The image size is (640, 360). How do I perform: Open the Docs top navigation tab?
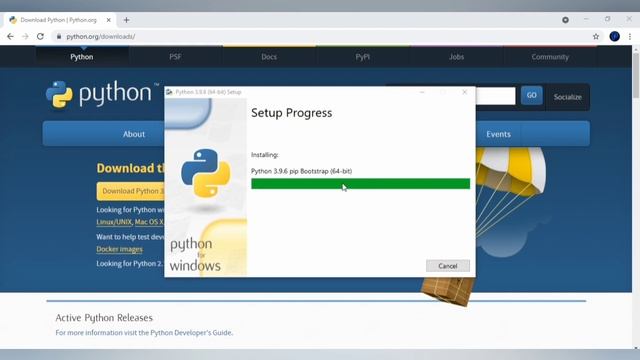269,57
